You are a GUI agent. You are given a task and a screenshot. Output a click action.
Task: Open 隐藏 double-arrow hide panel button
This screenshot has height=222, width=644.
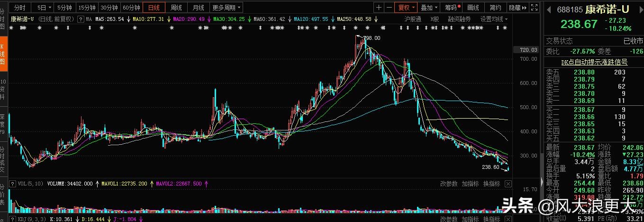coord(517,8)
